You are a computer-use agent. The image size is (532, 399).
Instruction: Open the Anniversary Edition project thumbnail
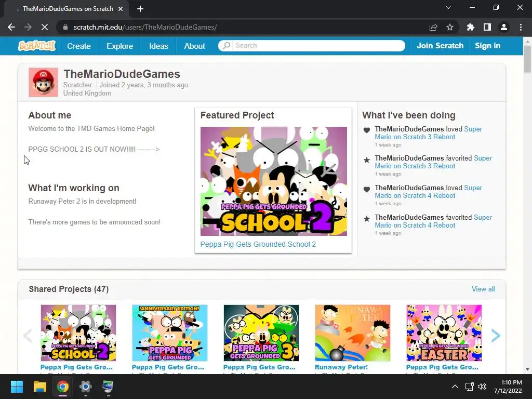(x=170, y=333)
